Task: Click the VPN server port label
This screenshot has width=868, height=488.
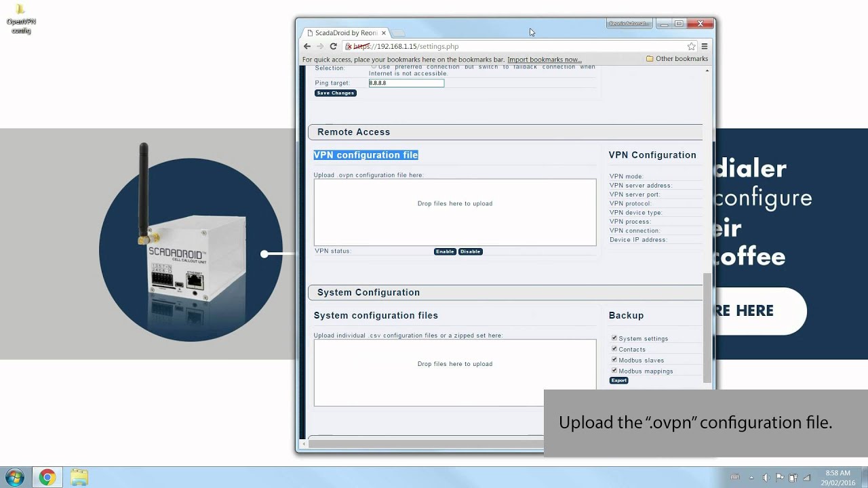Action: coord(635,195)
